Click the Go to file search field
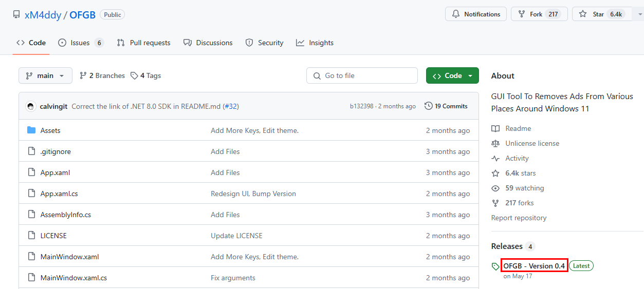This screenshot has width=644, height=289. point(362,75)
